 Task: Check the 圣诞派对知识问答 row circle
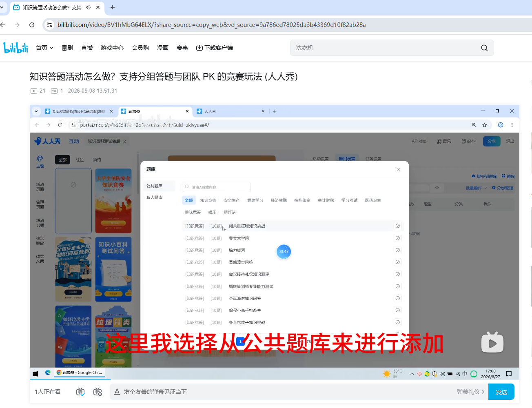[x=398, y=298]
